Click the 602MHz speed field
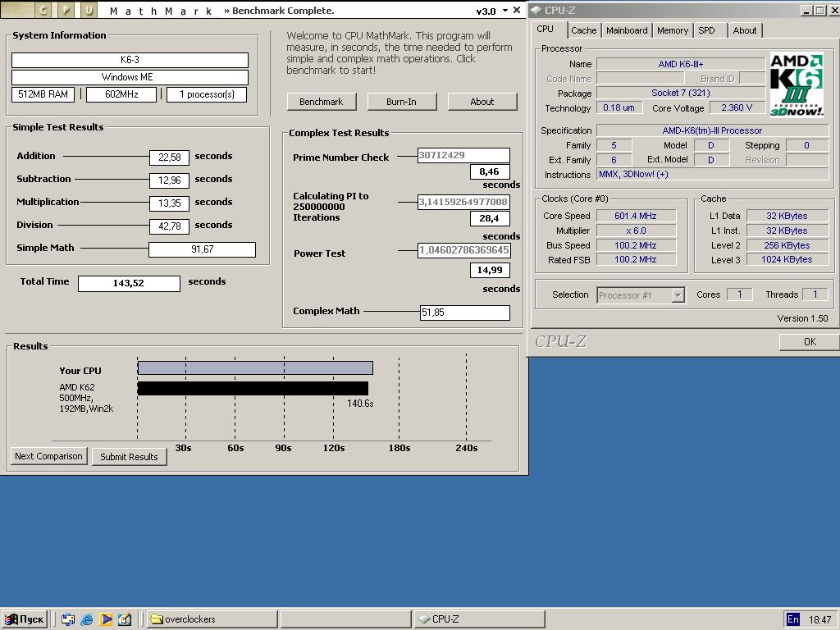This screenshot has height=630, width=840. (x=121, y=94)
